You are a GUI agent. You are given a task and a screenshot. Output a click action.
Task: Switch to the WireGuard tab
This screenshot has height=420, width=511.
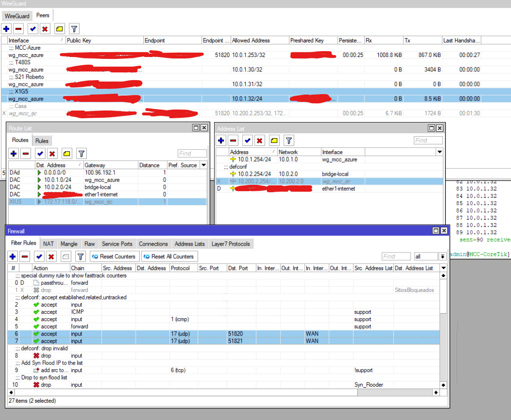tap(17, 16)
